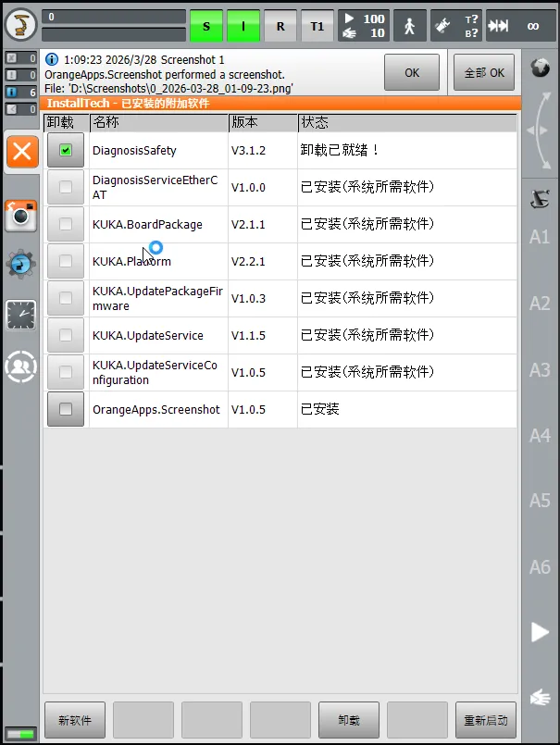Screen dimensions: 560x745
Task: Click the 全部 OK acknowledge-all button
Action: coord(484,72)
